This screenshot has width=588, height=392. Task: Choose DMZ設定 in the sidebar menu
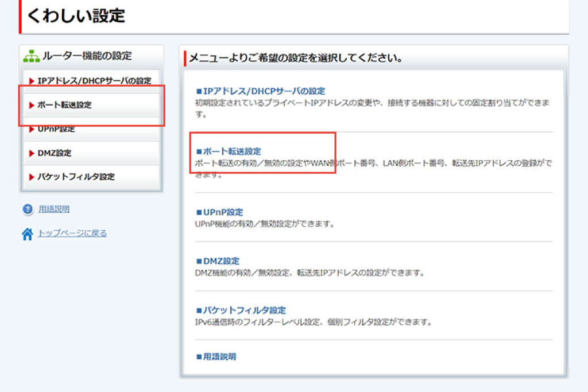point(55,153)
